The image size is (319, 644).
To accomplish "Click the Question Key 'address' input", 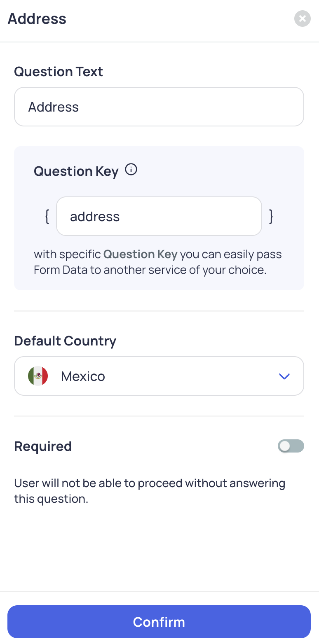I will tap(159, 216).
